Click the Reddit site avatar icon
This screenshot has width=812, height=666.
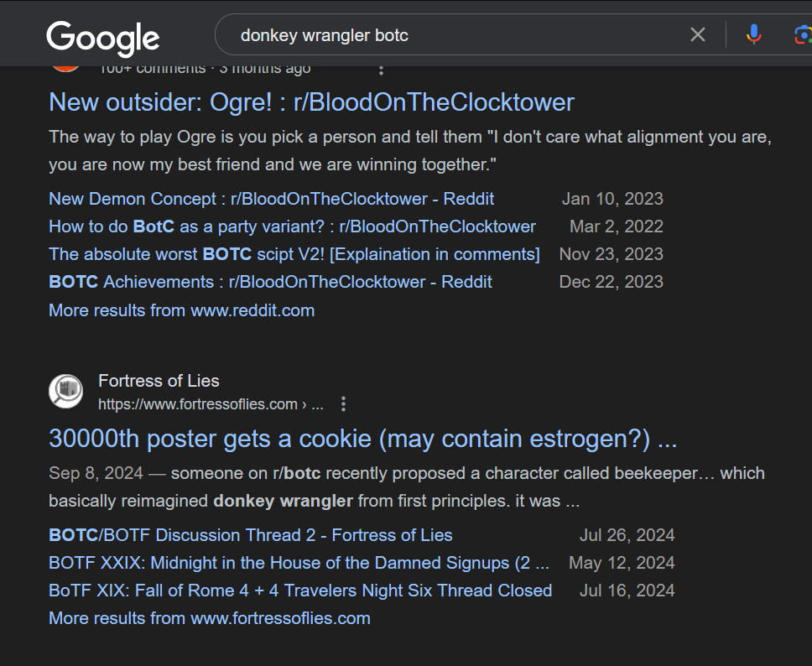[65, 69]
